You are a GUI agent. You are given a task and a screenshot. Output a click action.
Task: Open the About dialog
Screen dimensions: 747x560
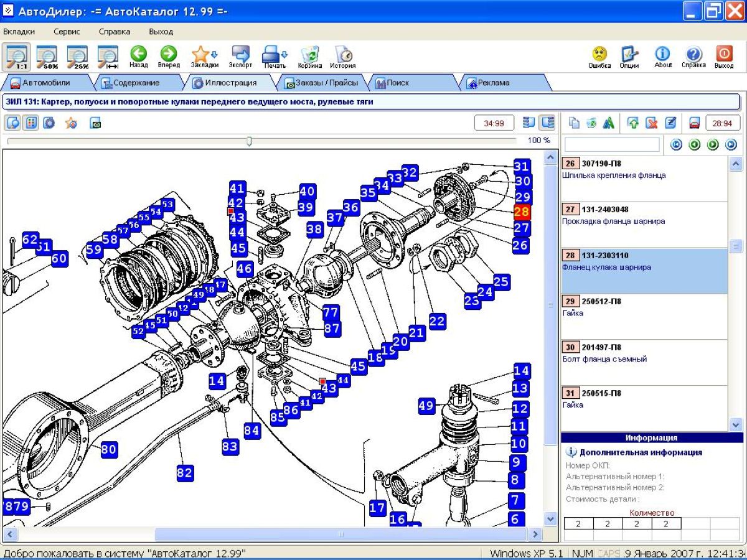coord(663,57)
